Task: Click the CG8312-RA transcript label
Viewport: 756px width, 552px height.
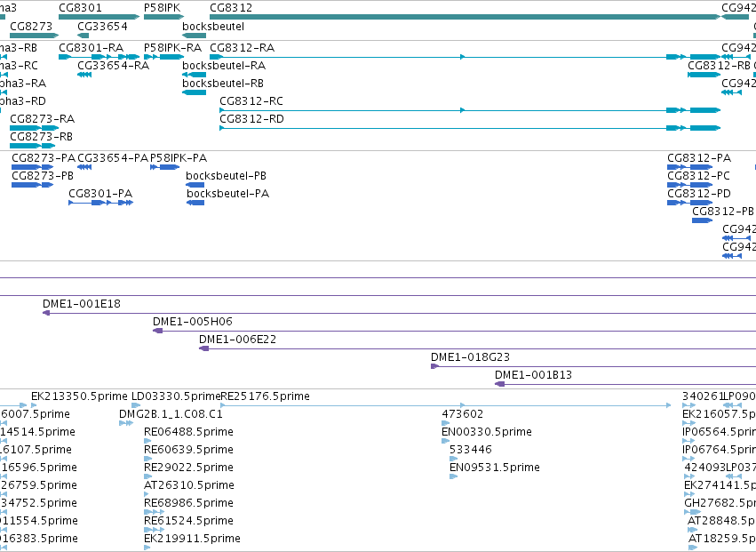Action: click(242, 48)
